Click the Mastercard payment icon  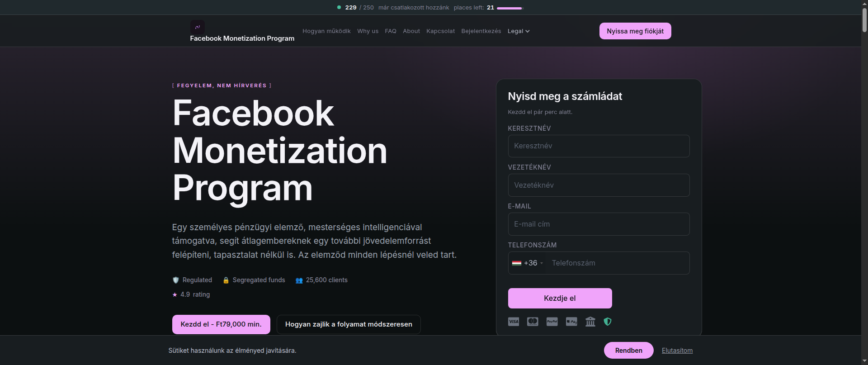click(x=533, y=322)
